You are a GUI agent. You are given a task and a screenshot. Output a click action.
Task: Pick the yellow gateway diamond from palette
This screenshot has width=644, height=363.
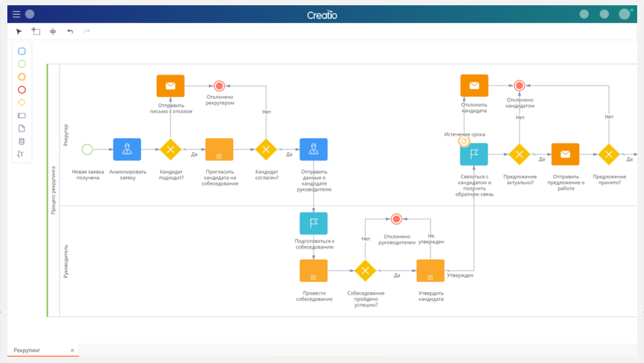22,103
